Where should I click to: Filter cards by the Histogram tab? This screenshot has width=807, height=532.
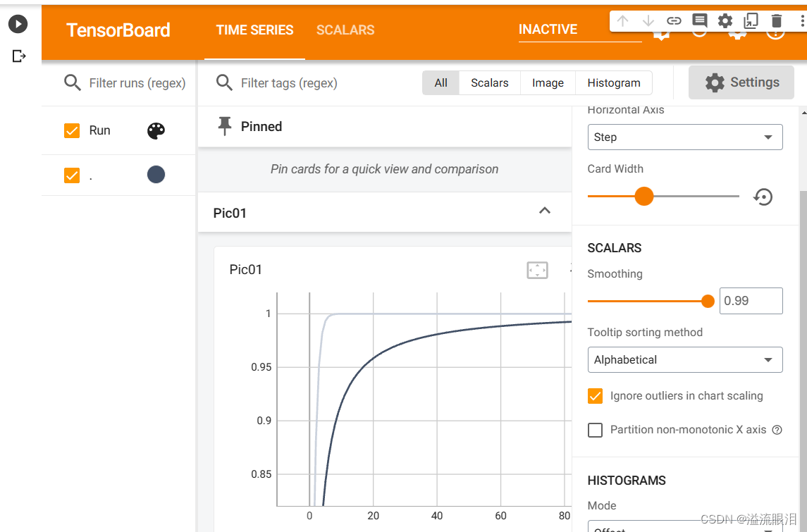tap(612, 82)
